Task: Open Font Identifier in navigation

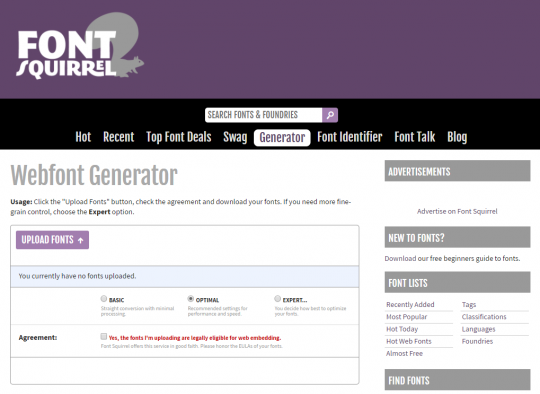Action: tap(350, 137)
